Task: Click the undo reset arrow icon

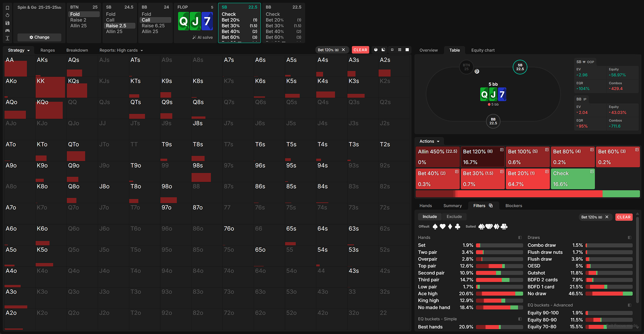Action: (7, 15)
